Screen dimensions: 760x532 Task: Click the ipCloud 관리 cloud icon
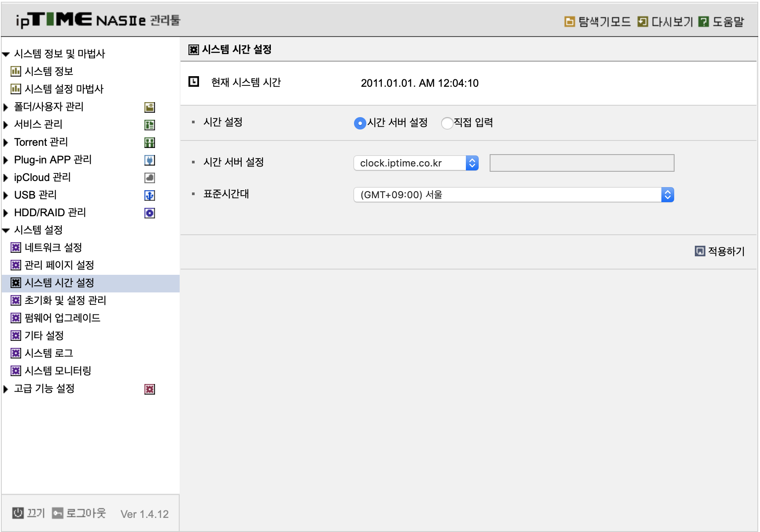coord(150,177)
